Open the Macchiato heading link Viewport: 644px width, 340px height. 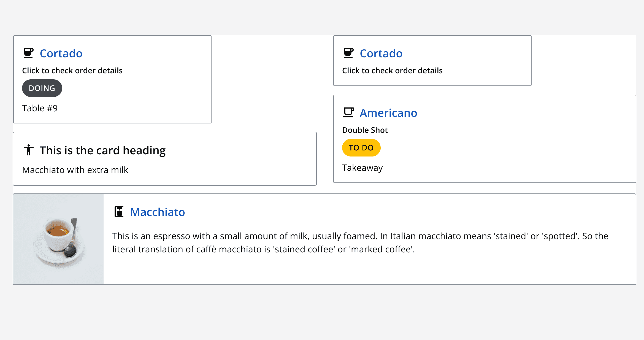[158, 212]
